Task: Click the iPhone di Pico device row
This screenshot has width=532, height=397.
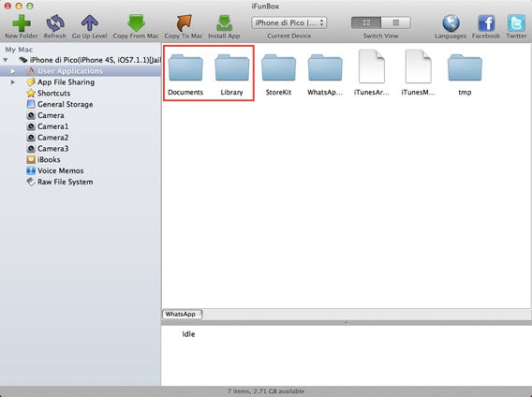Action: [81, 60]
